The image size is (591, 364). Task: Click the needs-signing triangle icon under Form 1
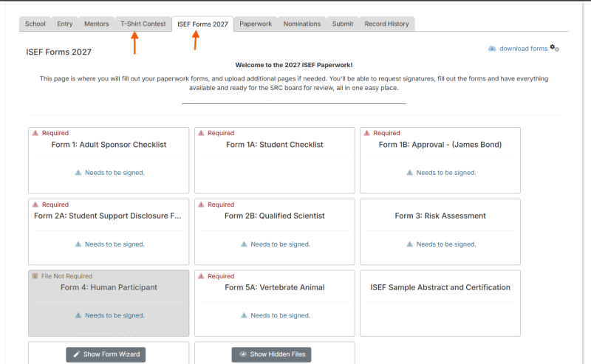[x=78, y=173]
